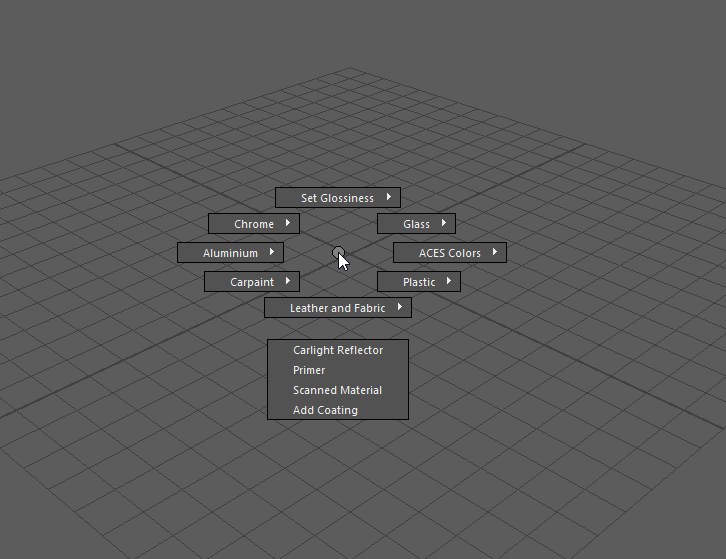Select the Primer menu entry
The height and width of the screenshot is (559, 726).
(338, 370)
